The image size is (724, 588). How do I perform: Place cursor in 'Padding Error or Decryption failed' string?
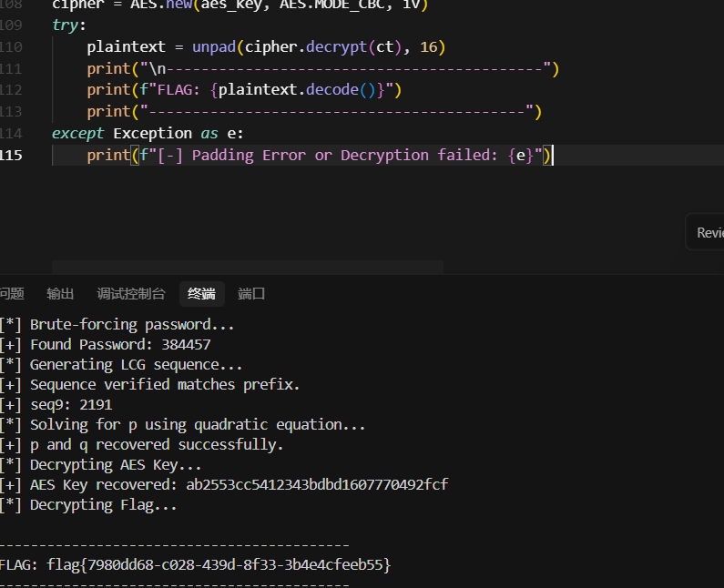pyautogui.click(x=346, y=155)
